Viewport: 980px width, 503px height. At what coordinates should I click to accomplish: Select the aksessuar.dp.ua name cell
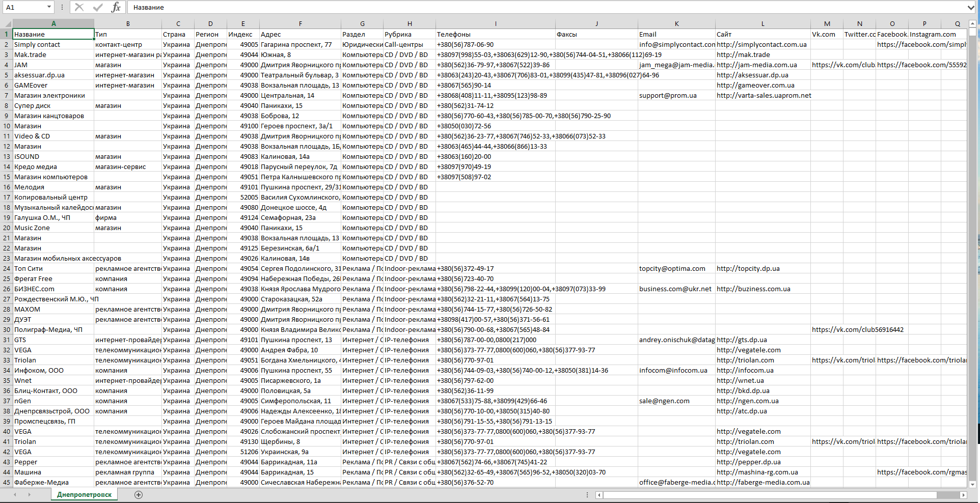click(x=53, y=75)
